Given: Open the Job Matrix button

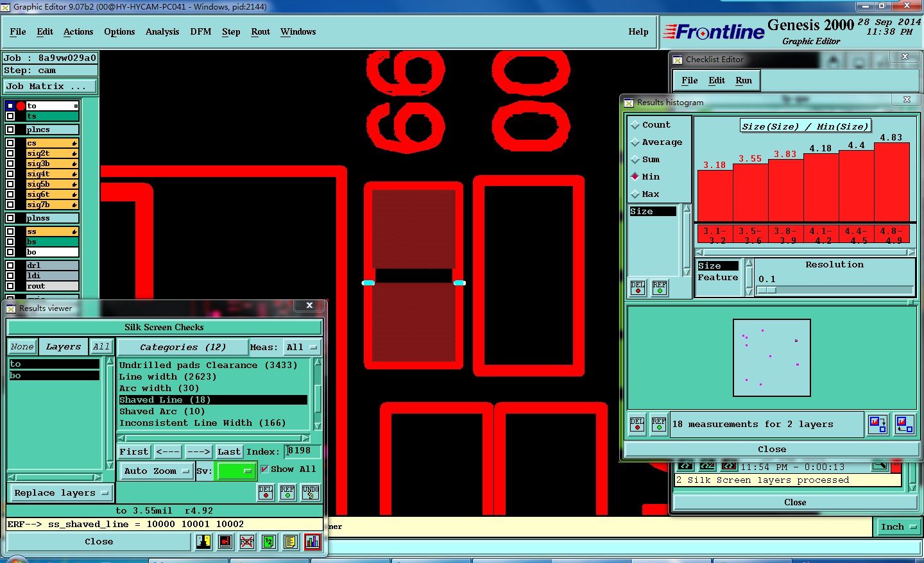Looking at the screenshot, I should [x=50, y=87].
